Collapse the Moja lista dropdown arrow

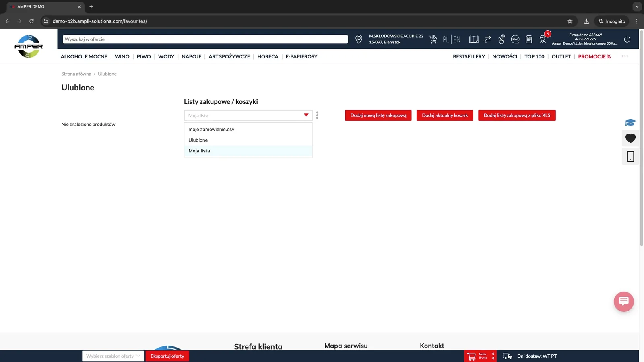click(x=306, y=115)
